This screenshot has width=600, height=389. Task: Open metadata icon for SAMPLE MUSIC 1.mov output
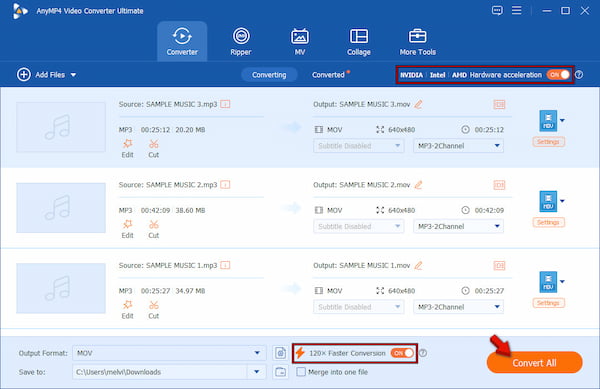point(499,265)
